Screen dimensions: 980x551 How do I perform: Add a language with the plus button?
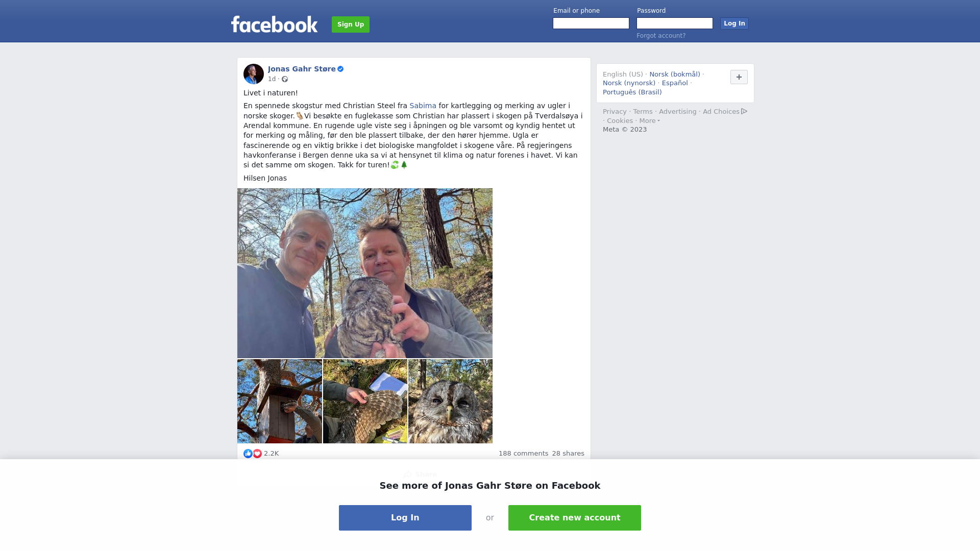[x=739, y=77]
